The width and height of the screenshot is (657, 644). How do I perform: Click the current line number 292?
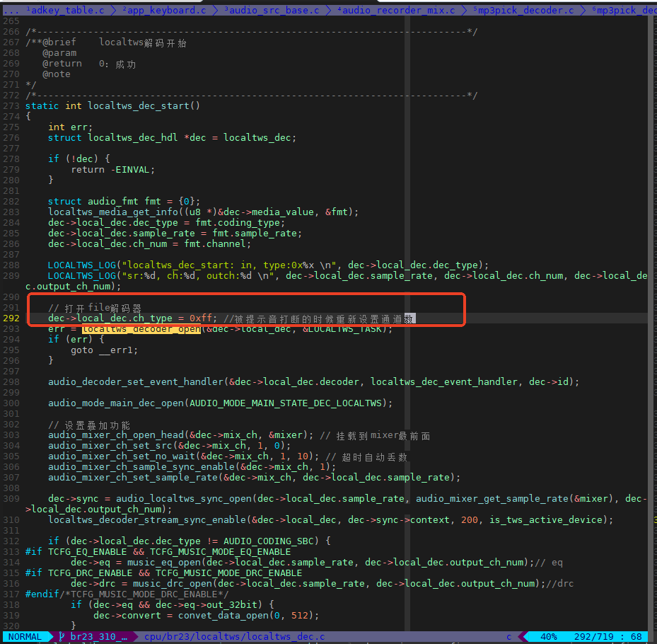pos(11,318)
